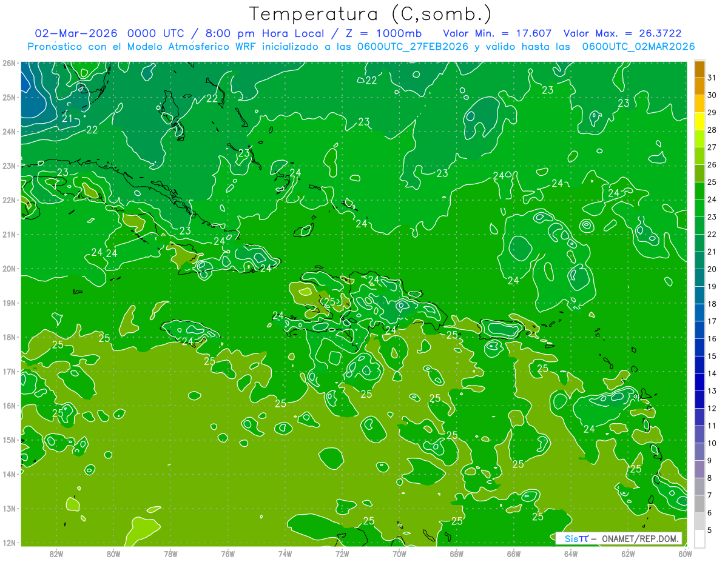Click the latitude label "17N"

coord(8,371)
